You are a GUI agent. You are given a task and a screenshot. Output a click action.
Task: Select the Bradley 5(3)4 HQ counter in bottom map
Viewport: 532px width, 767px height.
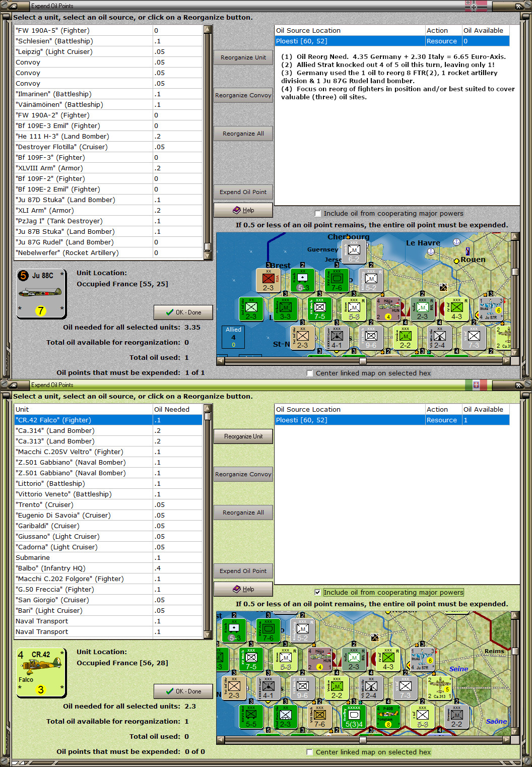(354, 717)
